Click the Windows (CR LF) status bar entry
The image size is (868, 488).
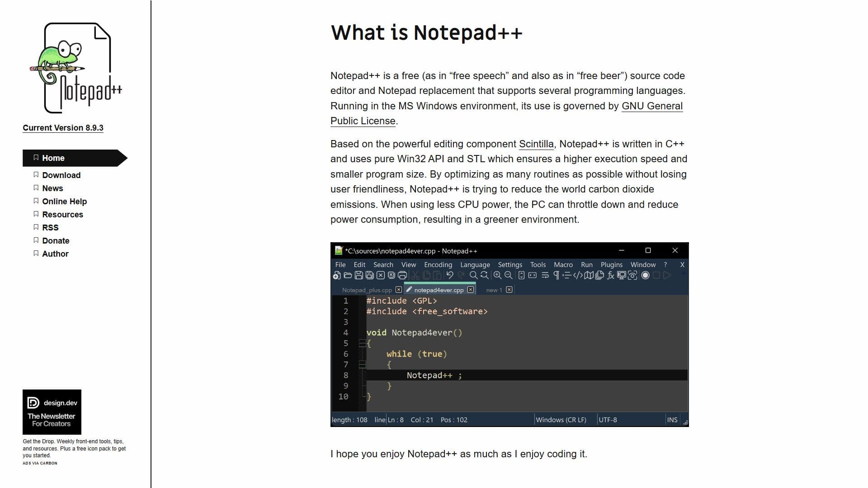point(561,420)
